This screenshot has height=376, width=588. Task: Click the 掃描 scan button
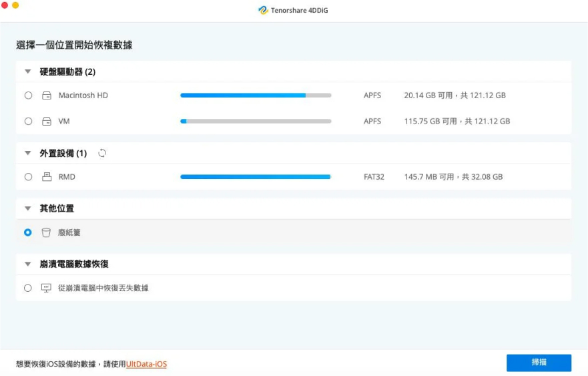[539, 363]
